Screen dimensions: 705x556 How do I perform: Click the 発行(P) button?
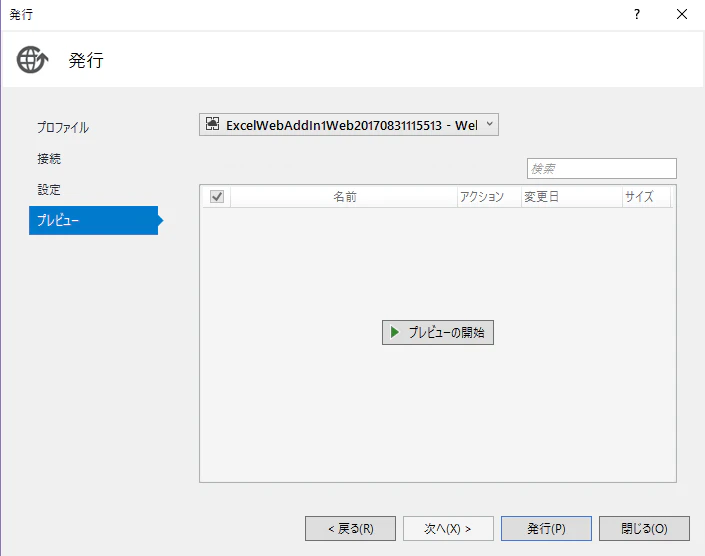point(546,529)
